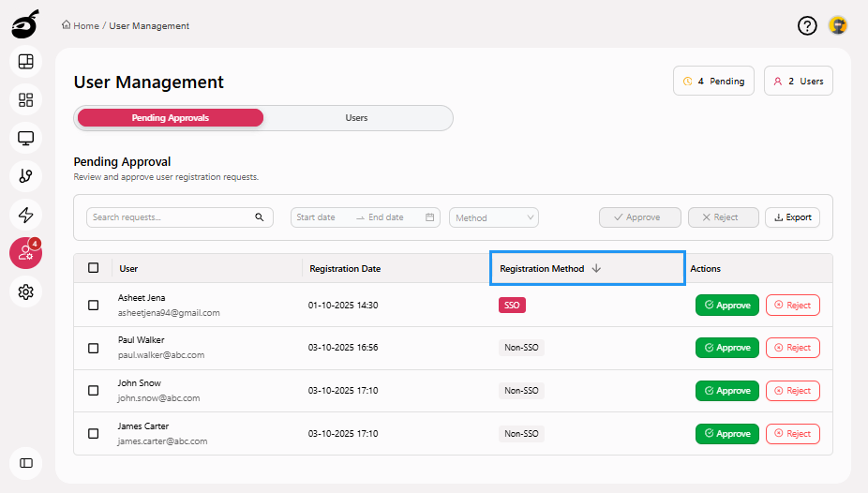Click email asheetjena94@gmail.com
Viewport: 868px width, 493px height.
coord(169,313)
